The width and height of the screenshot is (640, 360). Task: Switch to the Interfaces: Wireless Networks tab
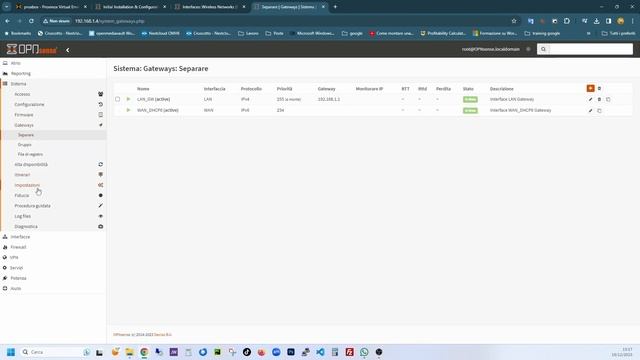point(209,7)
